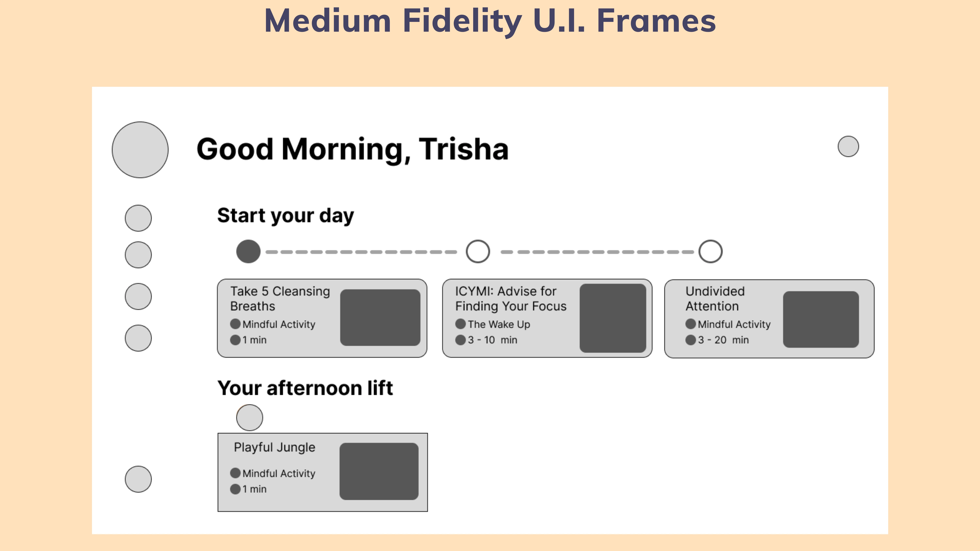This screenshot has height=551, width=980.
Task: Click the large profile avatar circle
Action: pyautogui.click(x=140, y=150)
